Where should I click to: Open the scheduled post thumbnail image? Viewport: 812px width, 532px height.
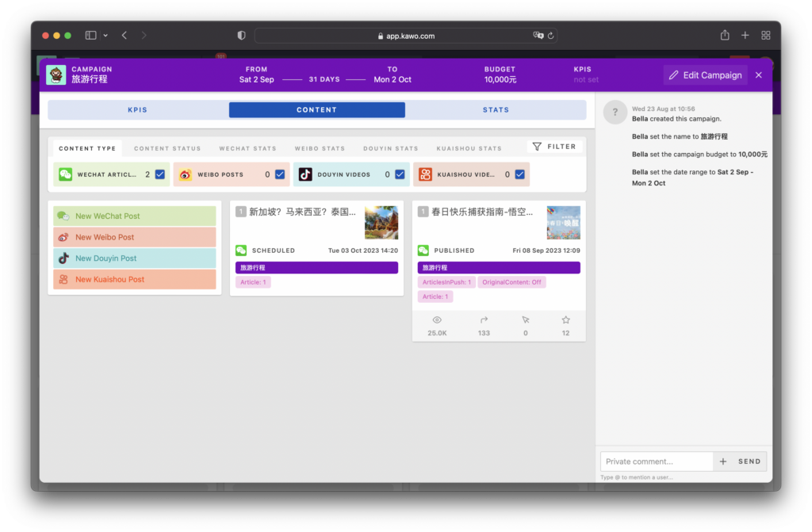coord(381,223)
